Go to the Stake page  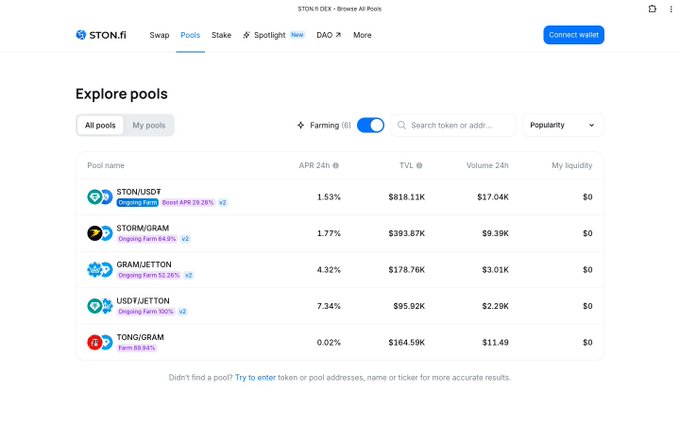(x=221, y=35)
